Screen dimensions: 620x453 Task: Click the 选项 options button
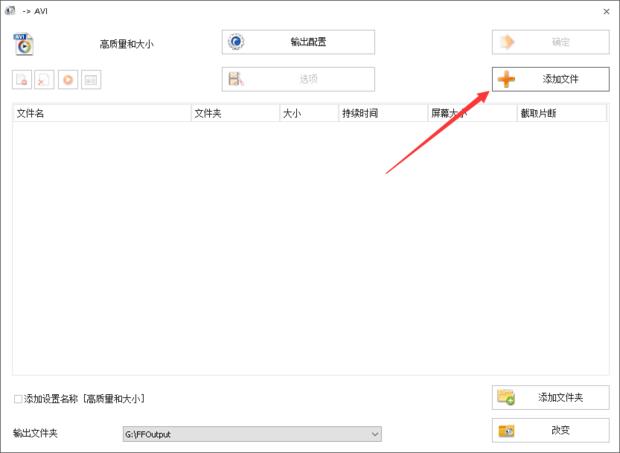(298, 79)
